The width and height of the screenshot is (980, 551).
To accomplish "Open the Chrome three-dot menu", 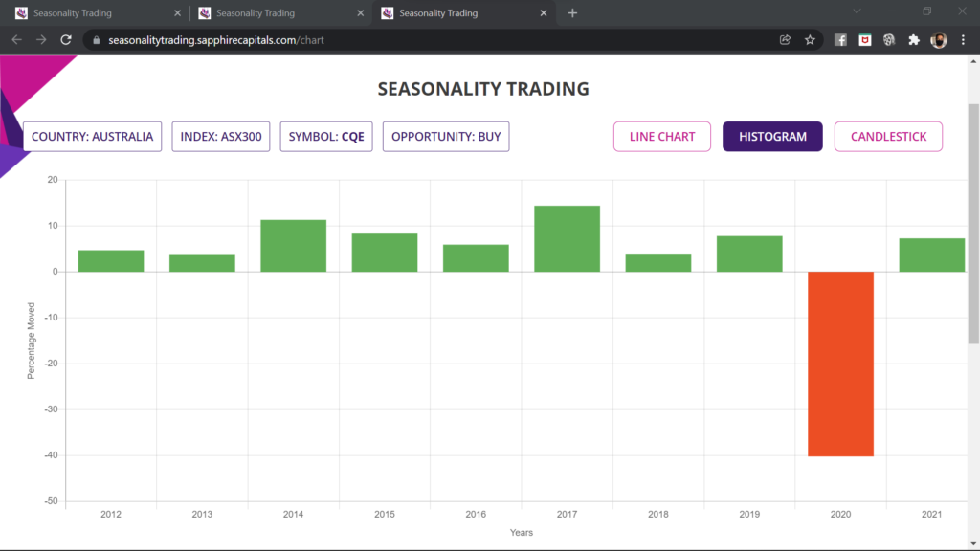I will pos(963,40).
